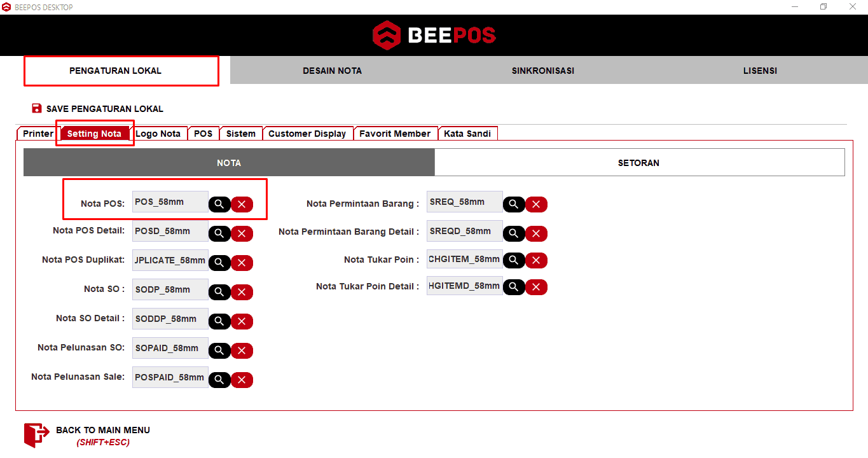Viewport: 868px width, 458px height.
Task: Browse template for Nota SO Detail
Action: 219,321
